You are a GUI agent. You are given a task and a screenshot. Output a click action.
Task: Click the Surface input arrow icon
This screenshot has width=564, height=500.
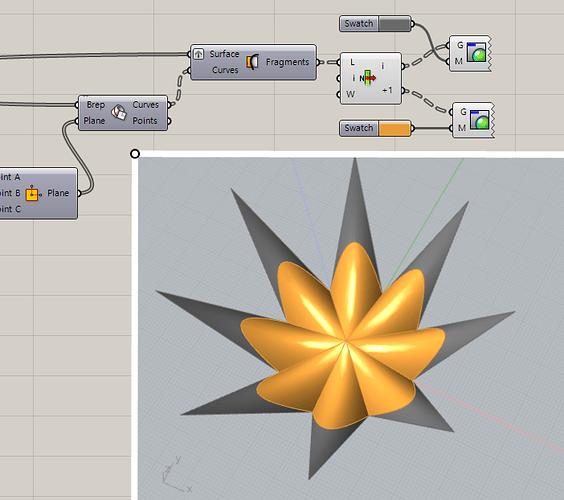199,54
